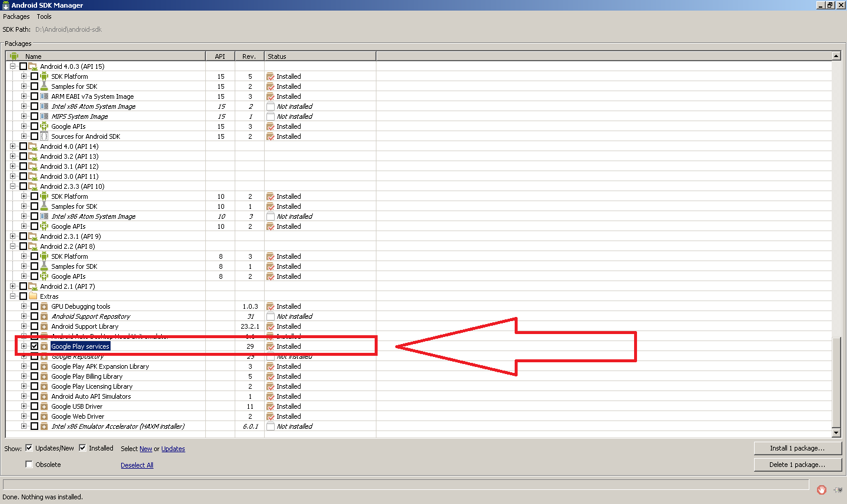The height and width of the screenshot is (504, 847).
Task: Sort by the Rev. column header
Action: coord(249,56)
